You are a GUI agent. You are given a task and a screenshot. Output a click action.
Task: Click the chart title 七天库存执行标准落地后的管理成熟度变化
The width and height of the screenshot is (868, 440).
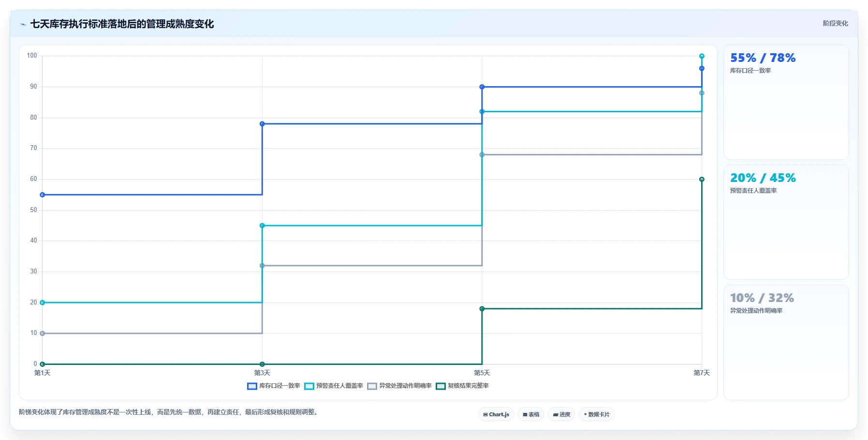point(122,24)
